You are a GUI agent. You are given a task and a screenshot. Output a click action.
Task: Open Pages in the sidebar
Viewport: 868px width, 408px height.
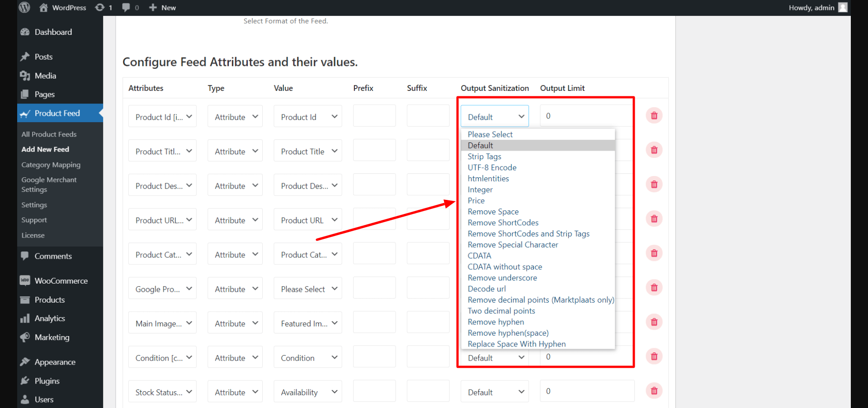tap(60, 95)
